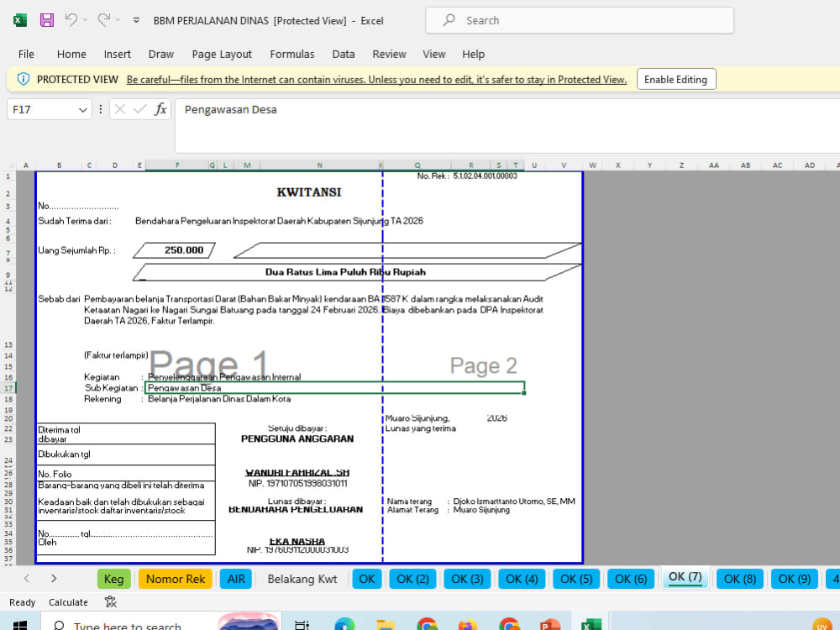Click the Undo arrow icon
This screenshot has width=840, height=630.
[x=71, y=20]
